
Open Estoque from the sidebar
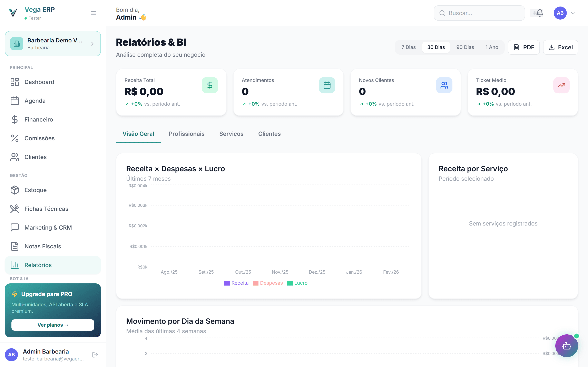[36, 190]
